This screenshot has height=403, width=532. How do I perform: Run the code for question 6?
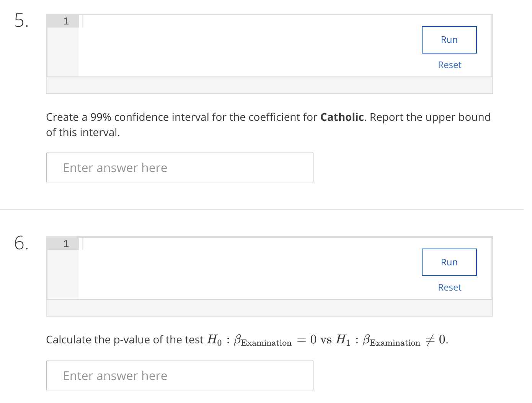(x=449, y=262)
